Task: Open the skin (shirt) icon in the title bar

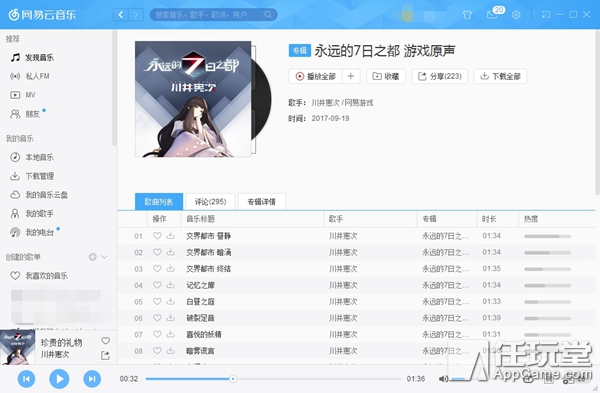Action: coord(467,15)
